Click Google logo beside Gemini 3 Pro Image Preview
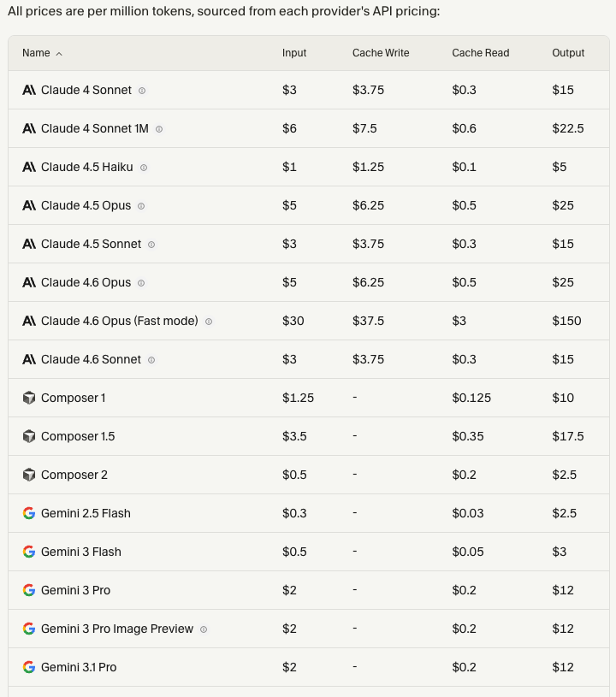Screen dimensions: 616x697 [x=29, y=629]
